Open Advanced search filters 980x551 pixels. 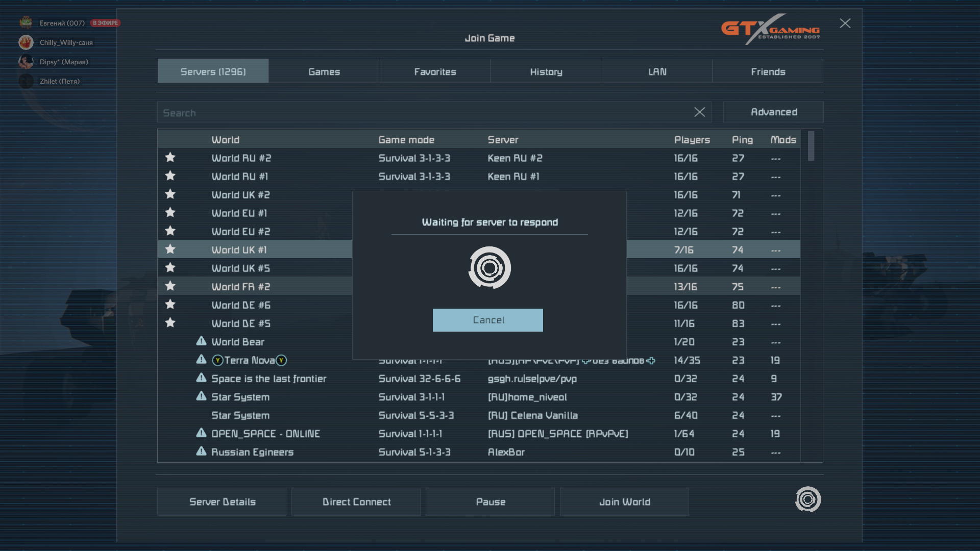773,112
